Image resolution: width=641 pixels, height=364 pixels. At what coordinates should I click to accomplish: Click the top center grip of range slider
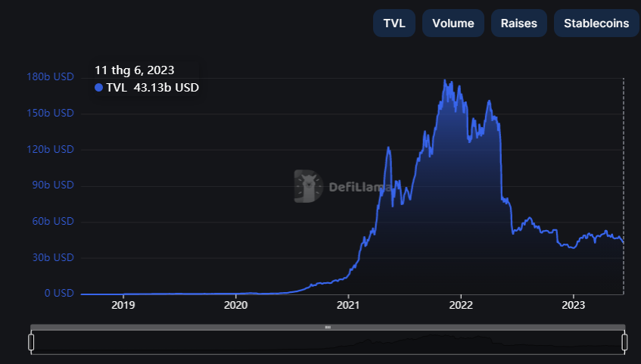tap(328, 328)
